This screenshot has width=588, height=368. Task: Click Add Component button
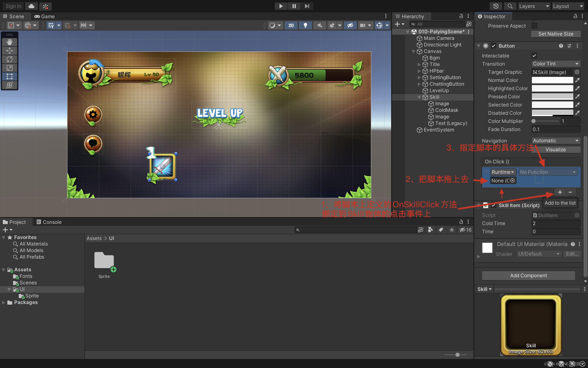[528, 276]
